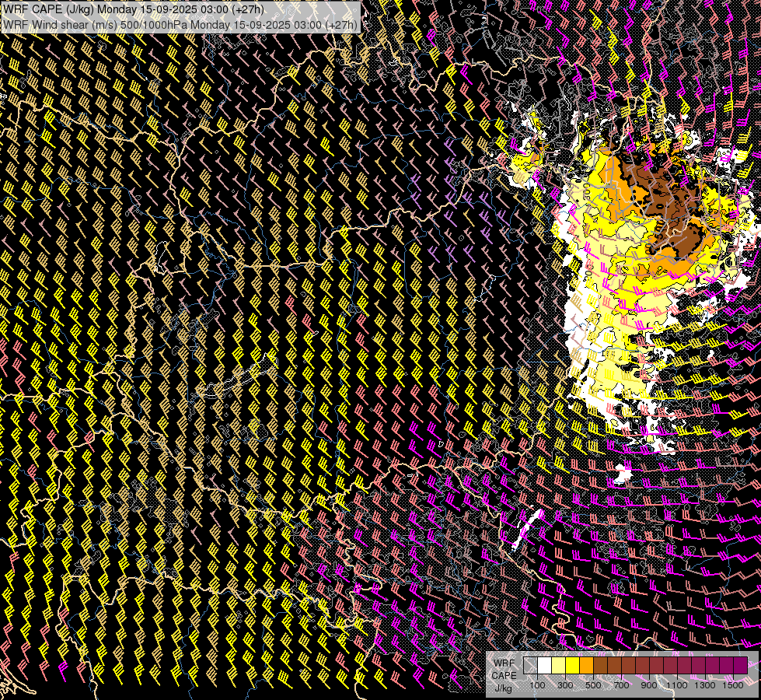
Task: Select the white CAPE legend swatch
Action: click(545, 666)
